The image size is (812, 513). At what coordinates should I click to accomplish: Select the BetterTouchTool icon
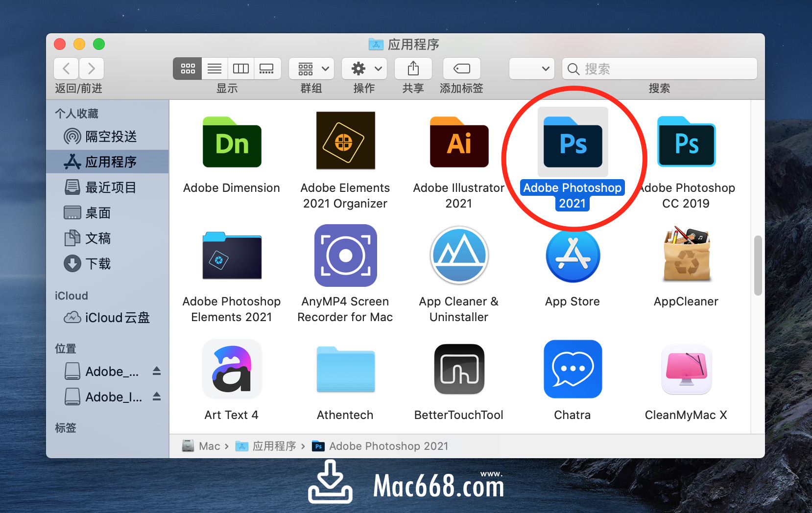tap(459, 369)
